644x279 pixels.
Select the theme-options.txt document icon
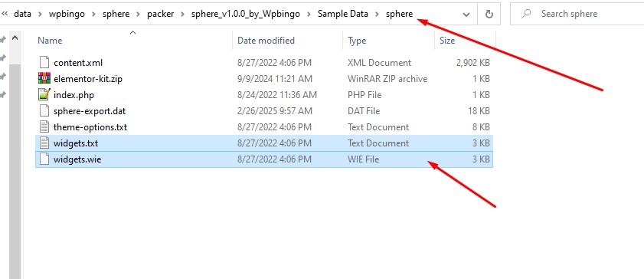pos(44,127)
